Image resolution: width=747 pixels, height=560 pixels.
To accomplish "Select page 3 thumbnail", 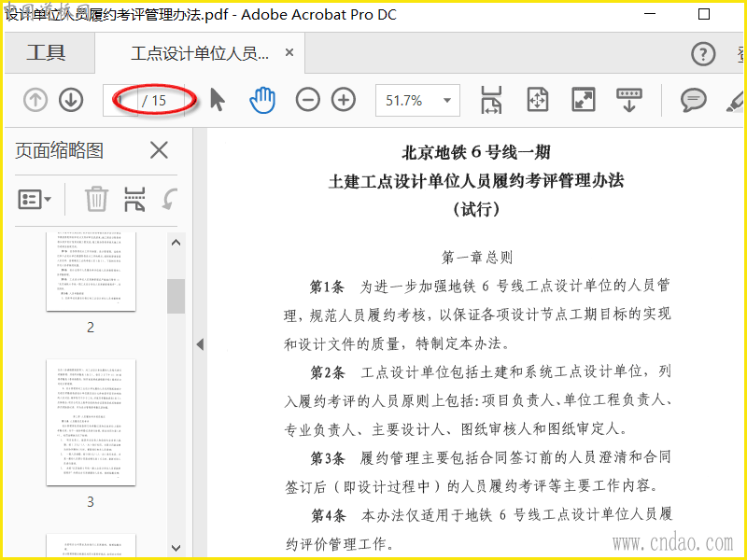I will pyautogui.click(x=91, y=423).
